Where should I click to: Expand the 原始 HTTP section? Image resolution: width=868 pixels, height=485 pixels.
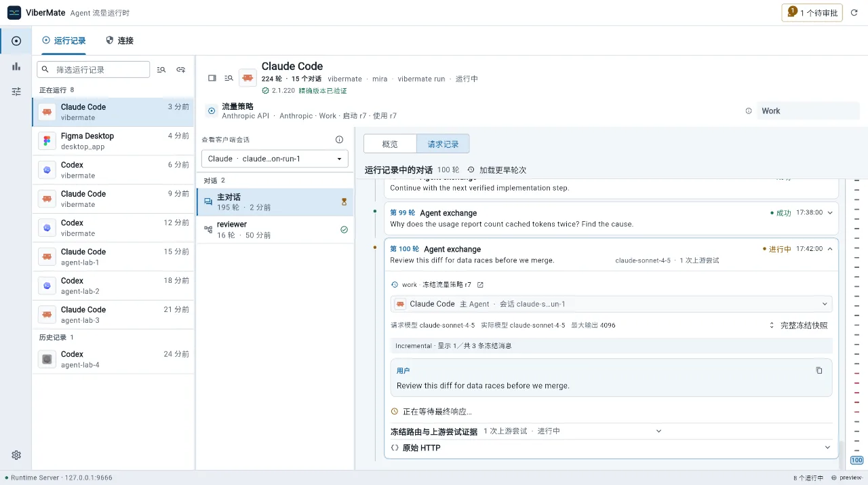(611, 448)
